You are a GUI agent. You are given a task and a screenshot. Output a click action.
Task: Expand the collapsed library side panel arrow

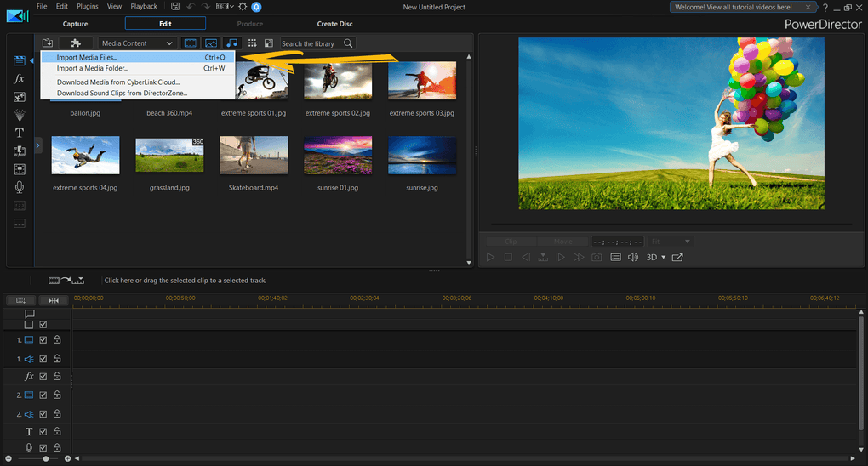click(x=38, y=145)
